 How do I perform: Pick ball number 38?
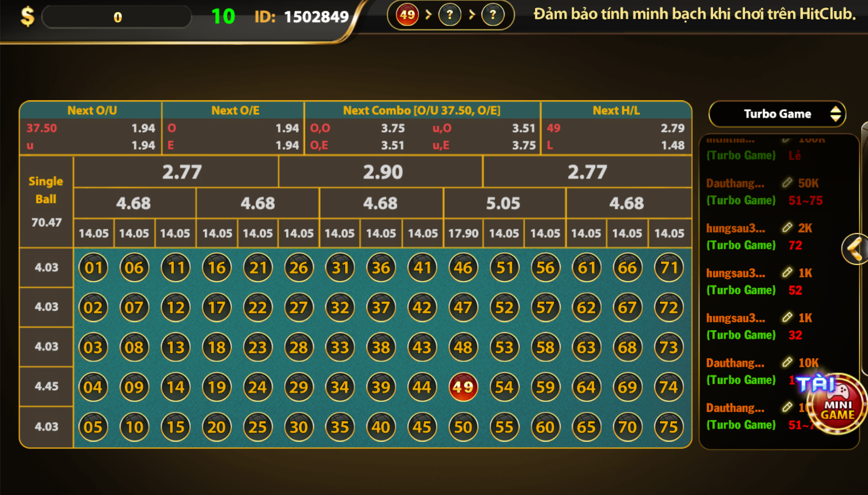click(381, 347)
